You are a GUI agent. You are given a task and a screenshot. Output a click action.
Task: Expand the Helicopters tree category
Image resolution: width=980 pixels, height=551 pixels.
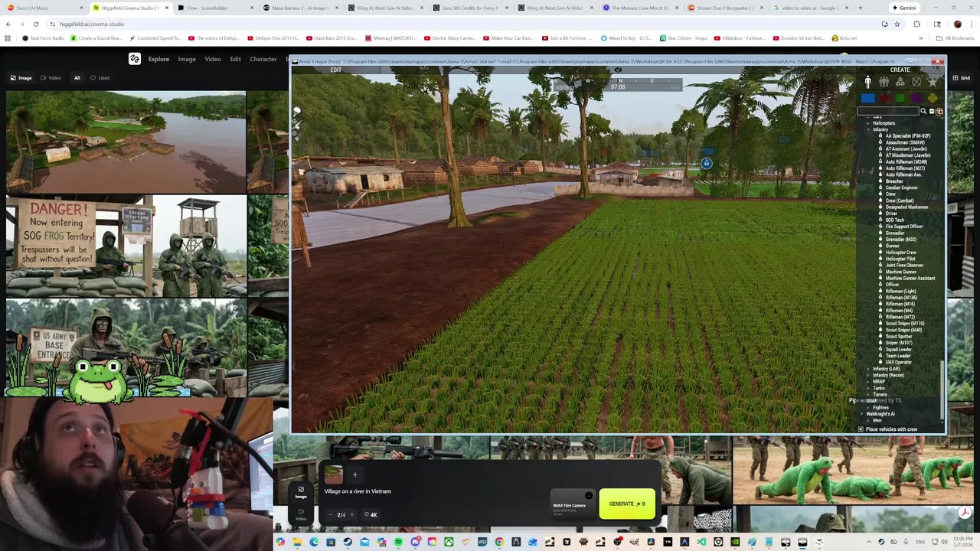868,123
